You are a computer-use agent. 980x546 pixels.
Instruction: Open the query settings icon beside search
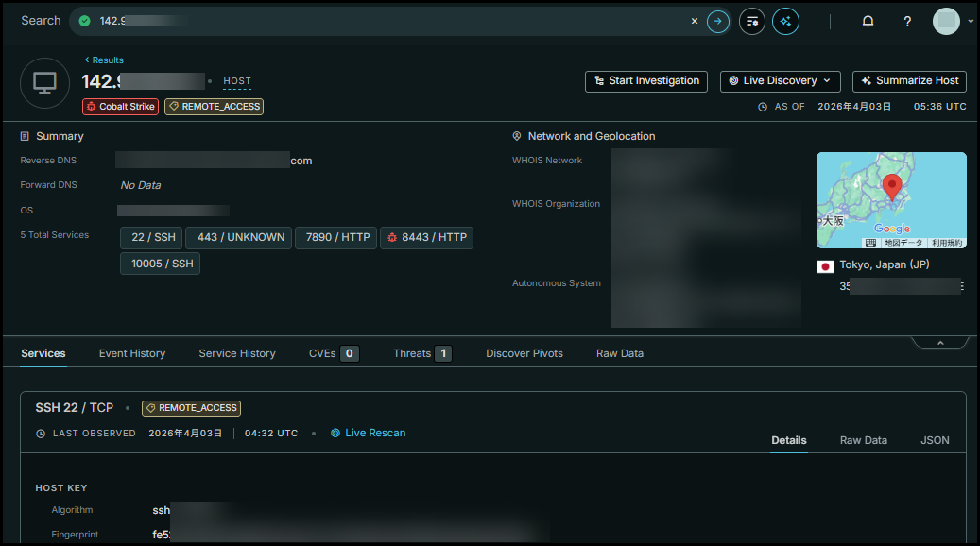tap(752, 21)
